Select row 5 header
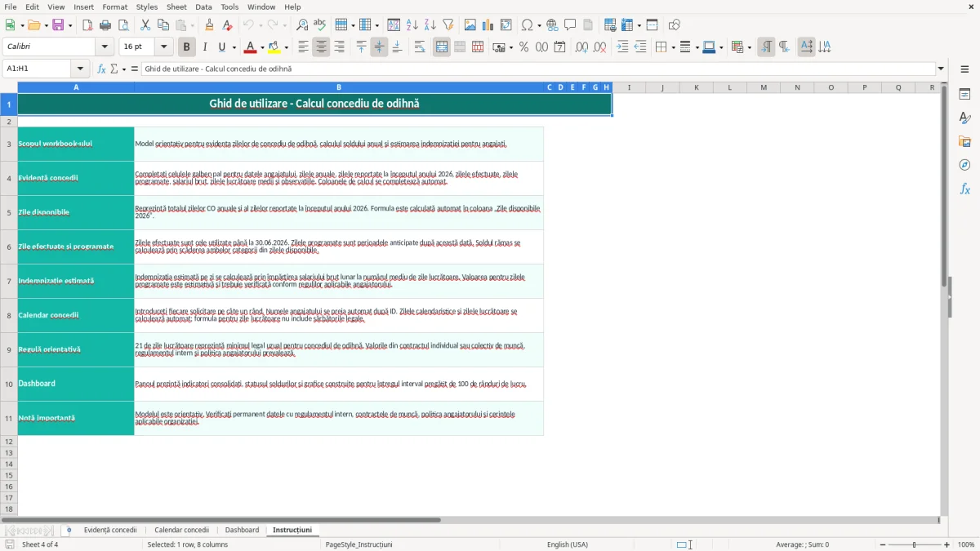The width and height of the screenshot is (980, 551). tap(9, 212)
